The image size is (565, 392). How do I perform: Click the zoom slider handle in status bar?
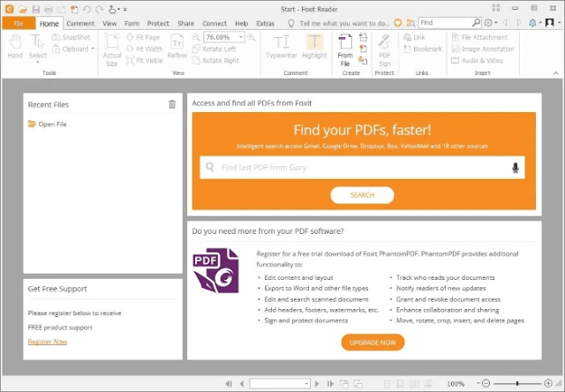pyautogui.click(x=517, y=383)
